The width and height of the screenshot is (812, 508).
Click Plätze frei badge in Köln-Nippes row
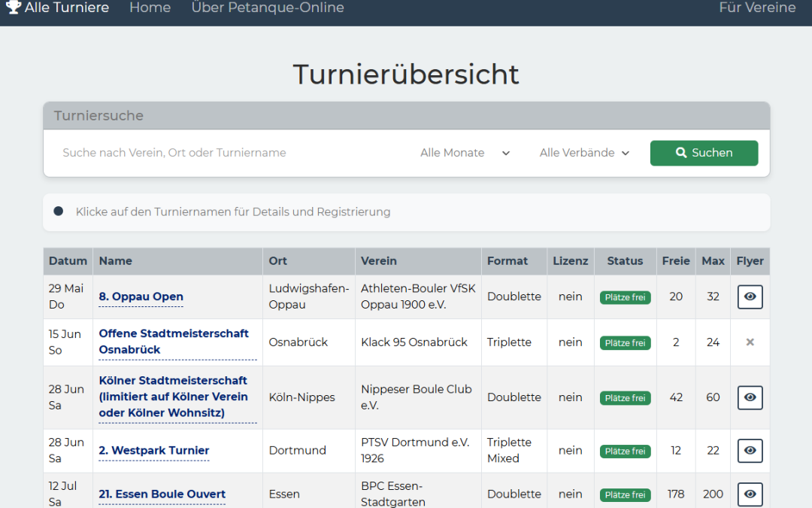[625, 398]
